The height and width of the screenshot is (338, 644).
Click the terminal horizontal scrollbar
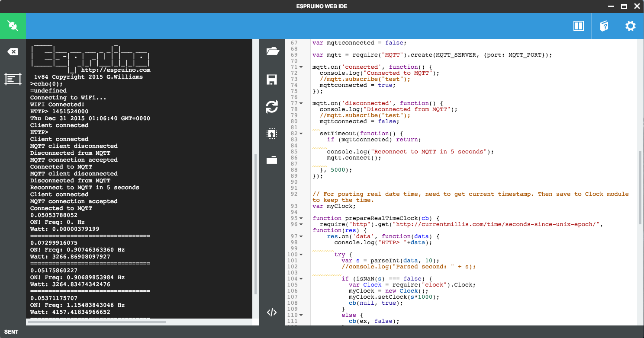click(97, 322)
